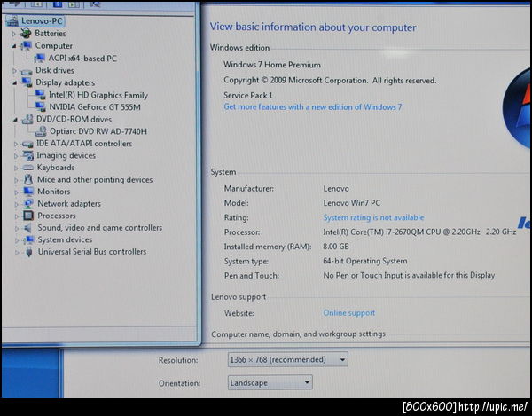Viewport: 532px width, 416px height.
Task: Click the Batteries category icon
Action: point(26,33)
